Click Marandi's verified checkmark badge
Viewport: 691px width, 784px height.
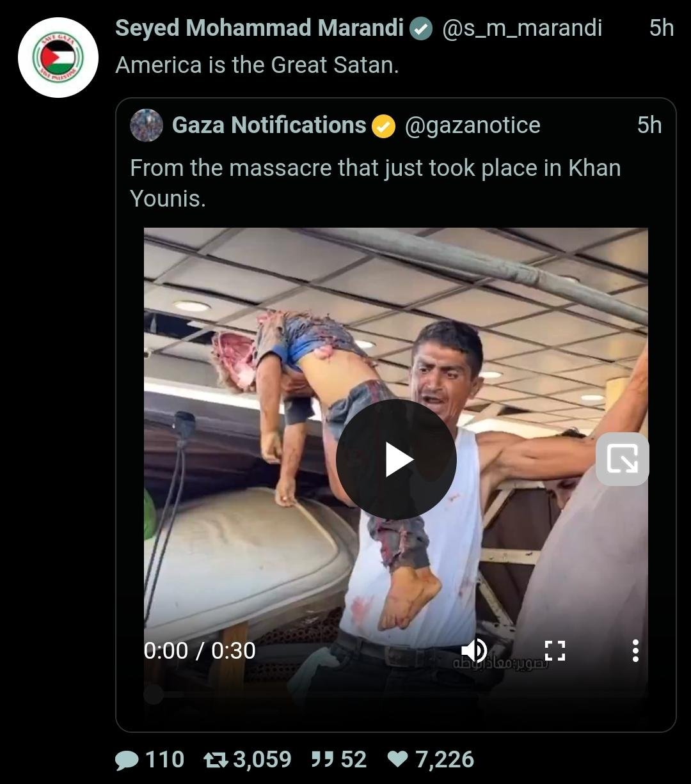[421, 29]
